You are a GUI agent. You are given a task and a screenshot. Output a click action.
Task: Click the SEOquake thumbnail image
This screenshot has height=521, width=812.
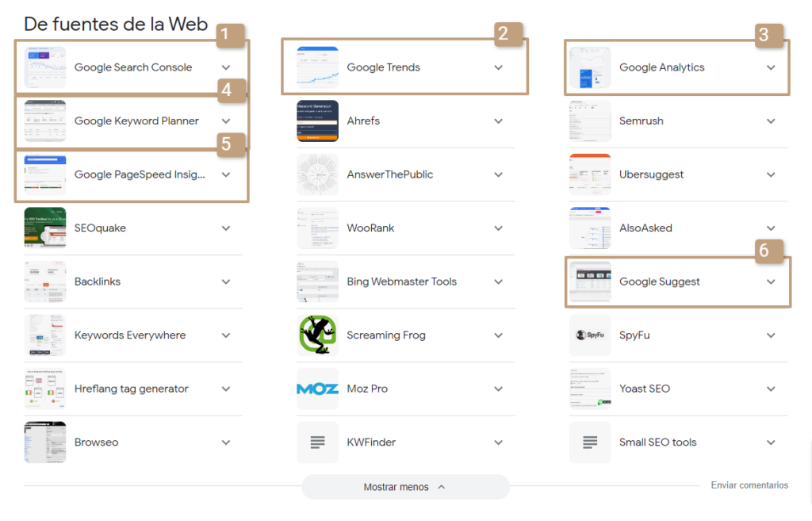click(45, 228)
